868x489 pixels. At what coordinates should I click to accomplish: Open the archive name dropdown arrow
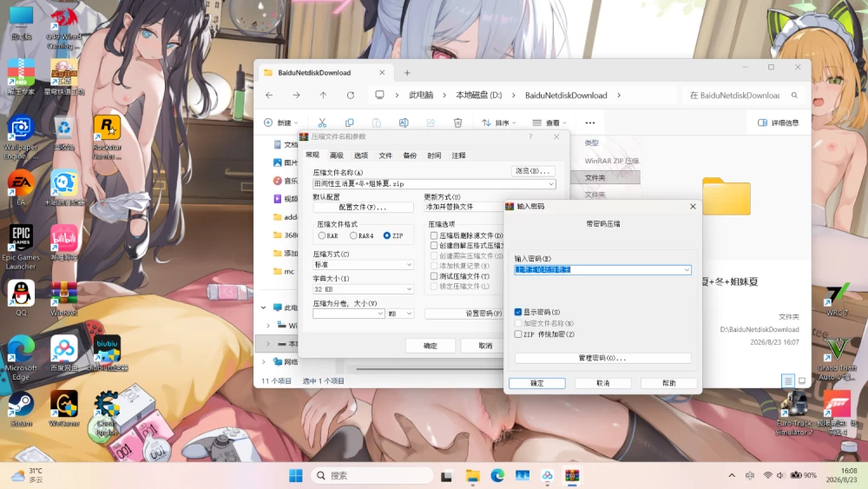click(551, 184)
